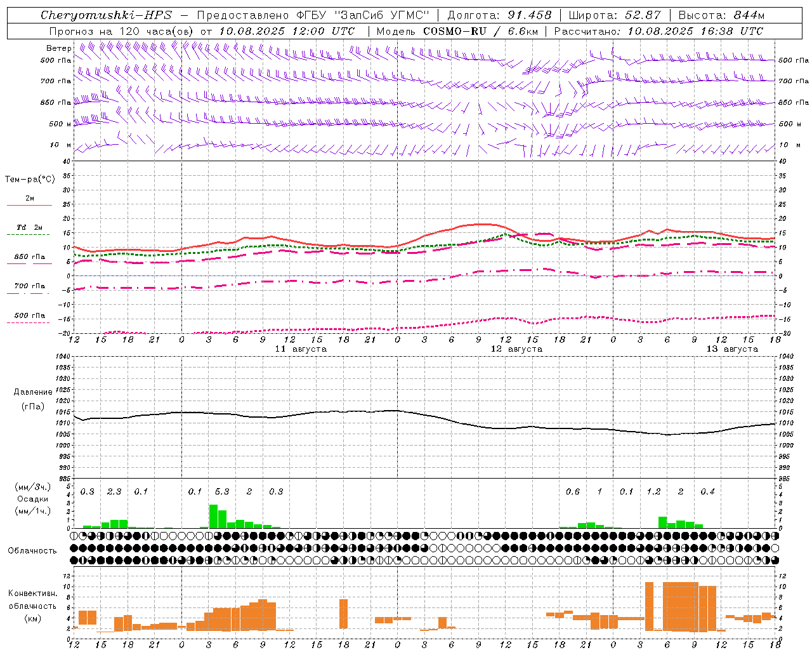Click the (км) units label

pos(32,618)
